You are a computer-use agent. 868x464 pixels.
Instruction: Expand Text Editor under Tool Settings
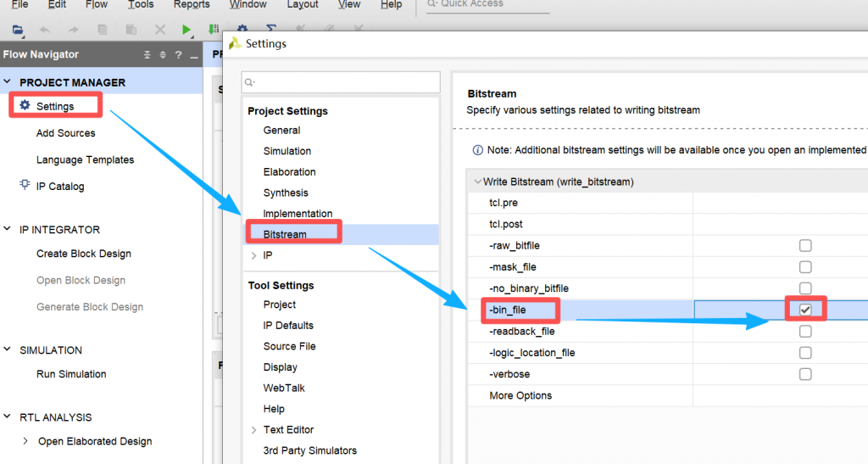(x=253, y=430)
